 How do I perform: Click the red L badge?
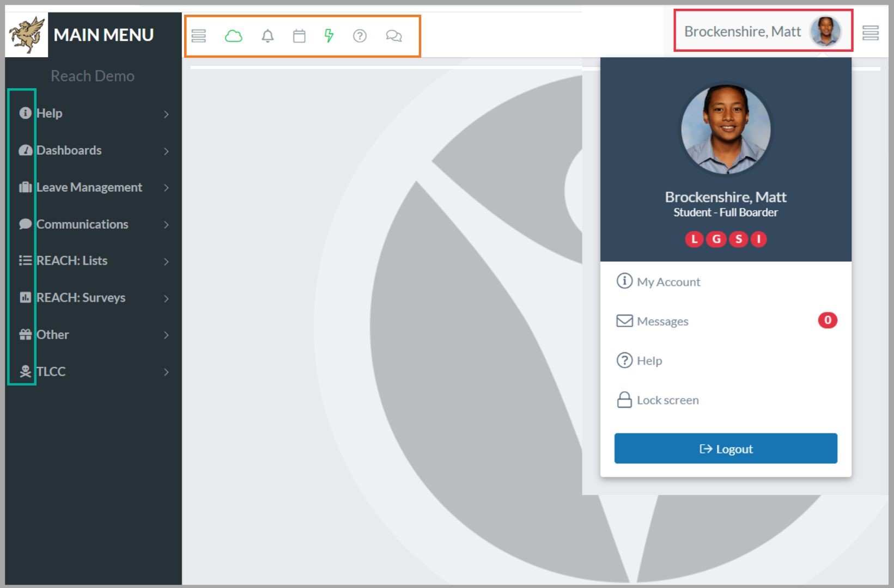pyautogui.click(x=694, y=239)
